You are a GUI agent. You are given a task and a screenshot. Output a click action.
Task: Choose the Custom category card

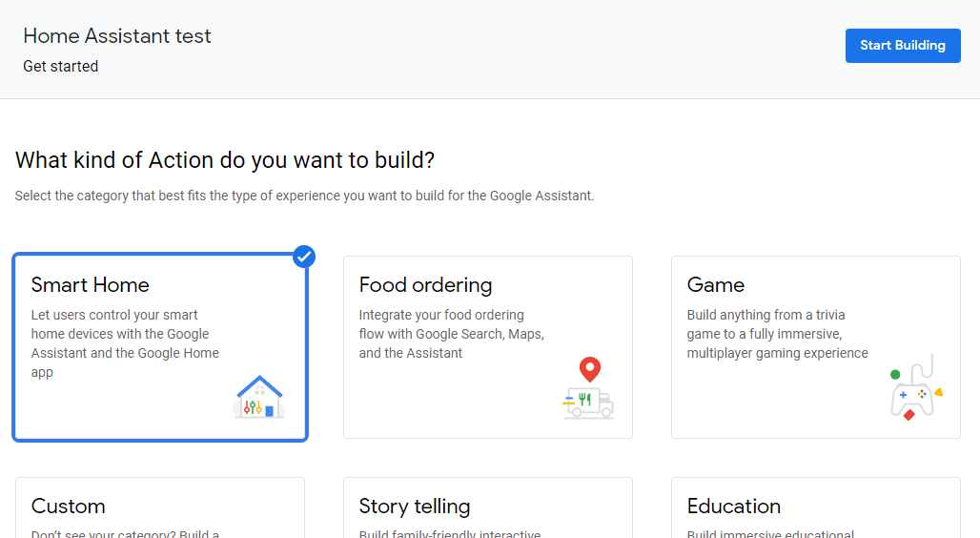160,507
